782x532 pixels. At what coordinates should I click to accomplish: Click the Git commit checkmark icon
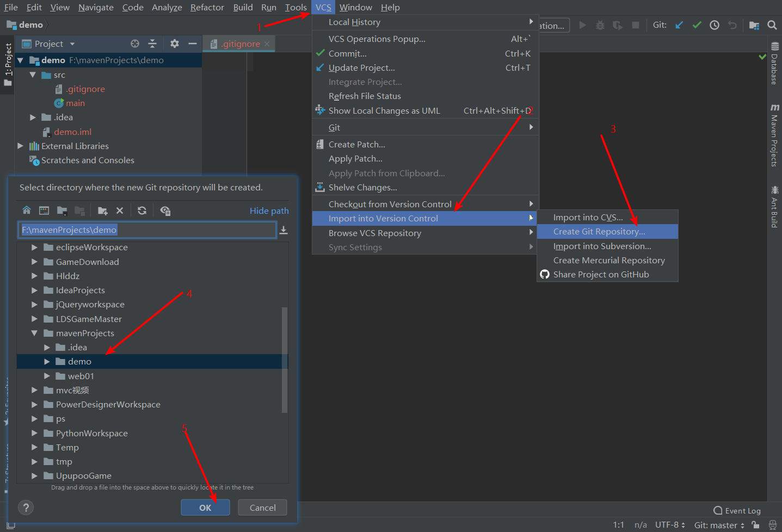(697, 25)
